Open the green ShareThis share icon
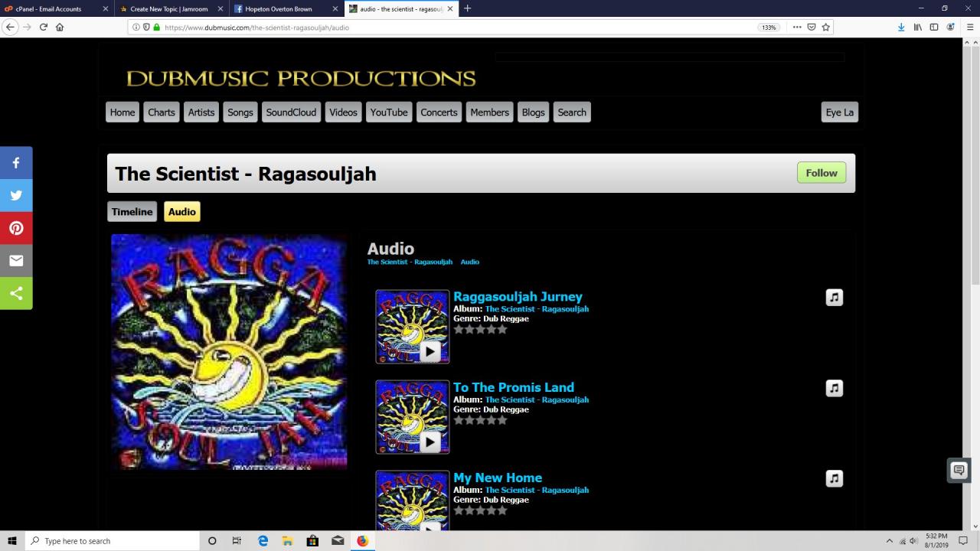The width and height of the screenshot is (980, 551). pos(16,293)
